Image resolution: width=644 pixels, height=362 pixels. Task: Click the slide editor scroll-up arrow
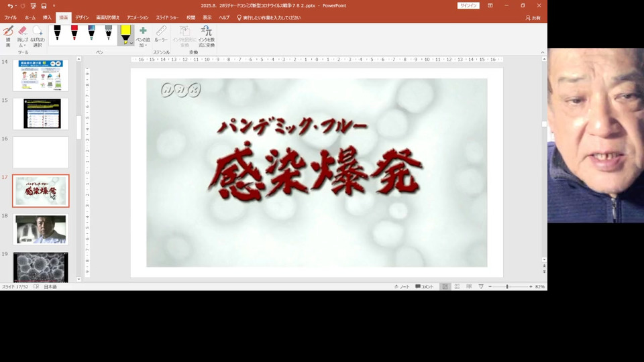[x=544, y=59]
